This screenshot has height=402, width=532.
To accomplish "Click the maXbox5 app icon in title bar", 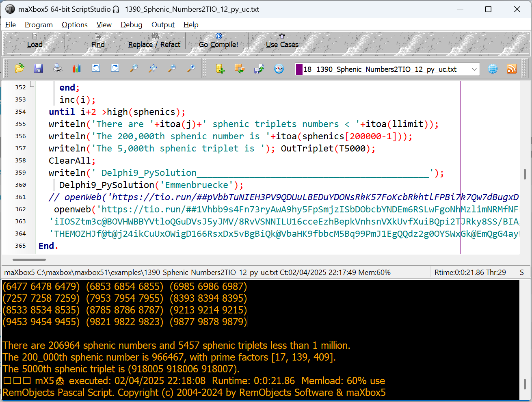I will [10, 9].
